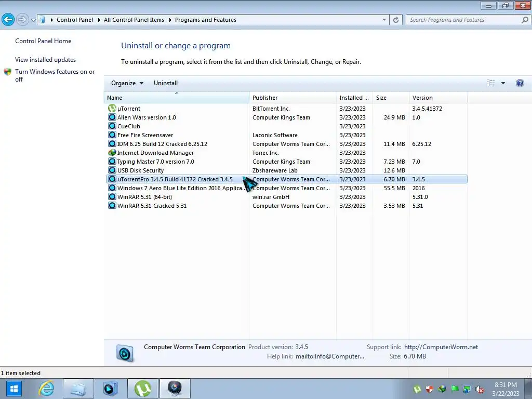Viewport: 532px width, 399px height.
Task: Click the µTorrent program icon in list
Action: (112, 108)
